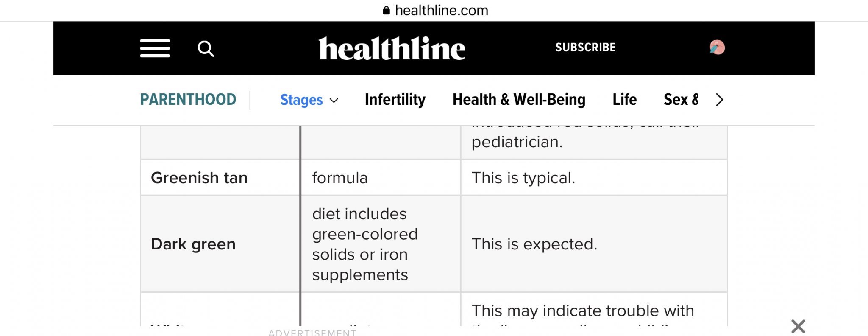Open the PARENTHOOD section link

point(188,100)
